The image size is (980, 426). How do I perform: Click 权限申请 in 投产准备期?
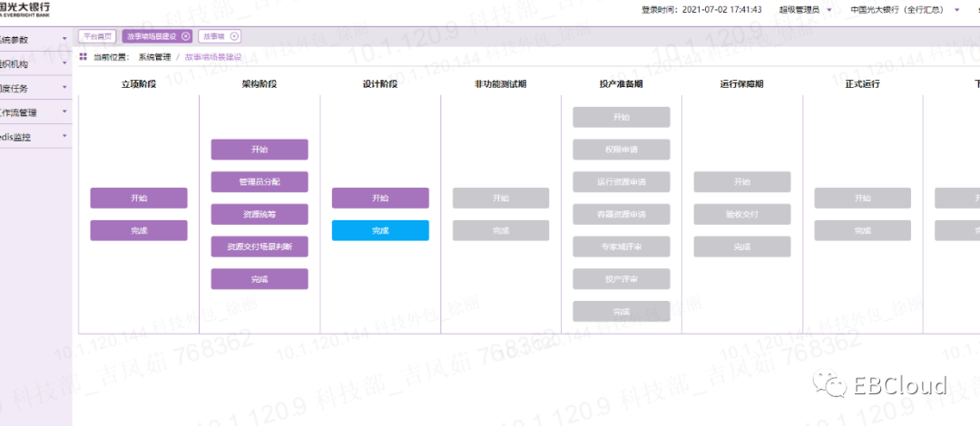(622, 150)
